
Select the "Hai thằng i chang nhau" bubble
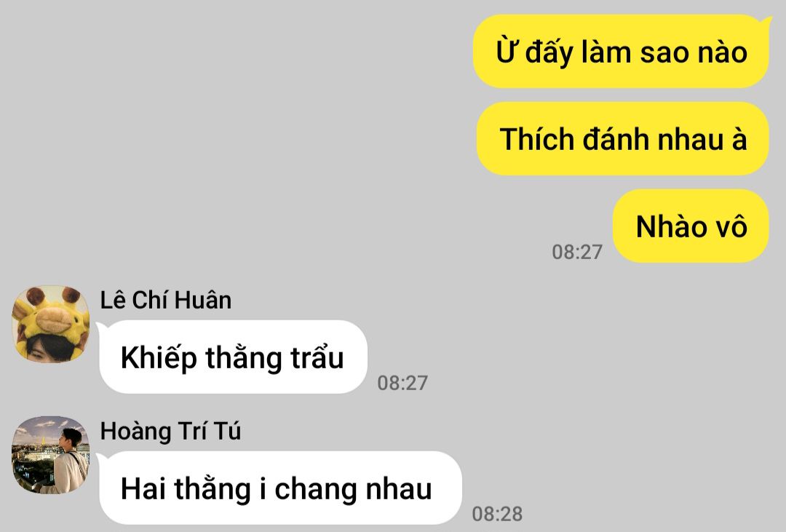tap(279, 488)
